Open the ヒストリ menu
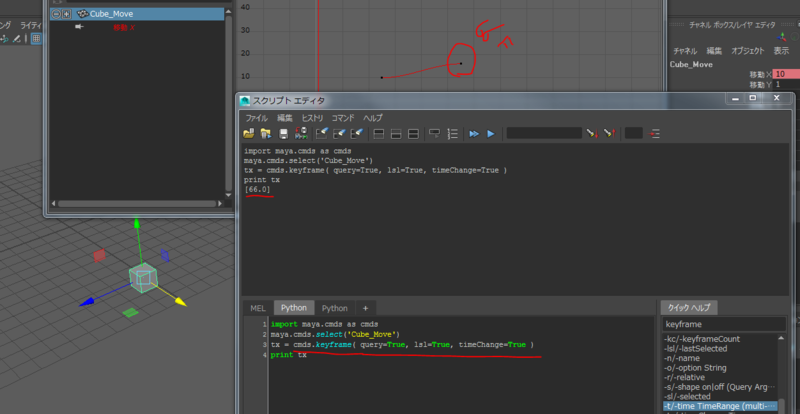The image size is (800, 414). (x=312, y=118)
